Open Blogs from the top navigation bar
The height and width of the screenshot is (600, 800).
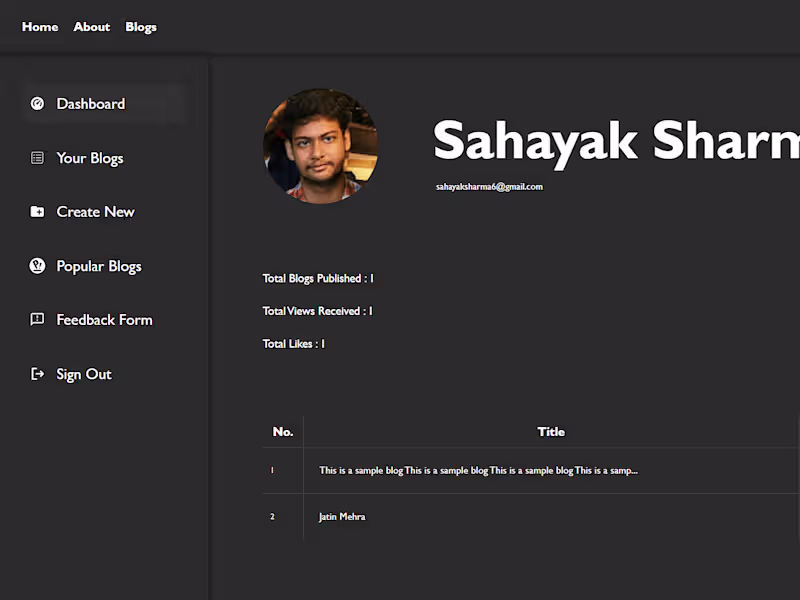pyautogui.click(x=141, y=28)
